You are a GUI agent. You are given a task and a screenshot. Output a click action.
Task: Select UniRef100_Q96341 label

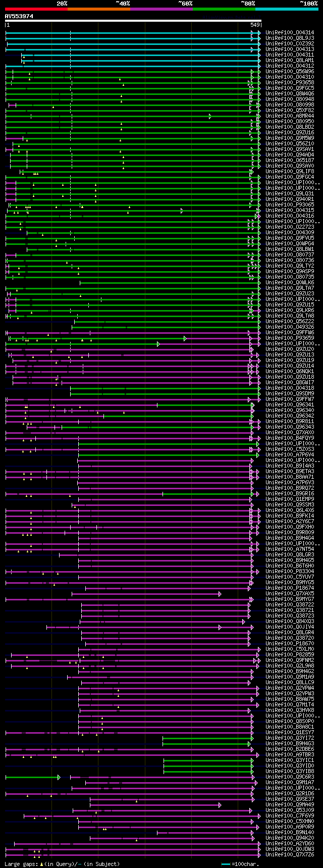(290, 404)
